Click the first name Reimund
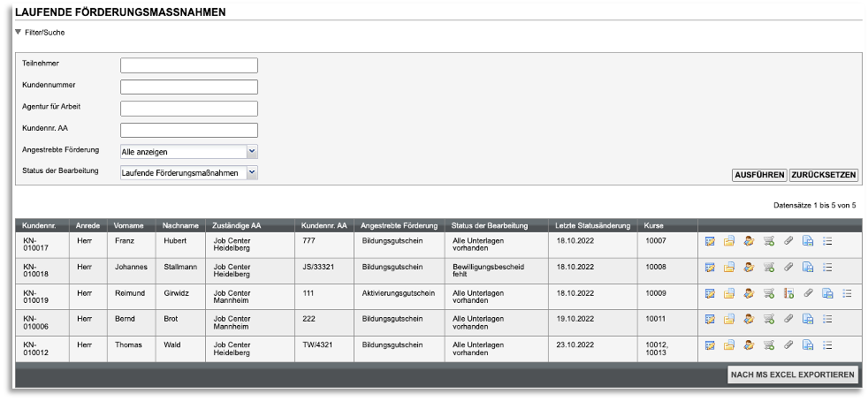Viewport: 868px width, 401px height. 130,293
